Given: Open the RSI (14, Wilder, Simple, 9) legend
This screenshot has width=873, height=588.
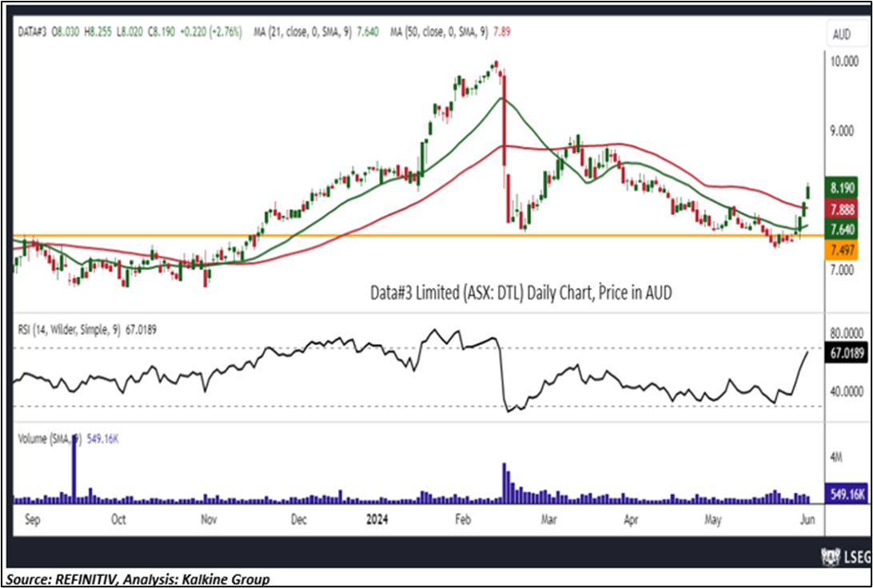Looking at the screenshot, I should (x=68, y=330).
